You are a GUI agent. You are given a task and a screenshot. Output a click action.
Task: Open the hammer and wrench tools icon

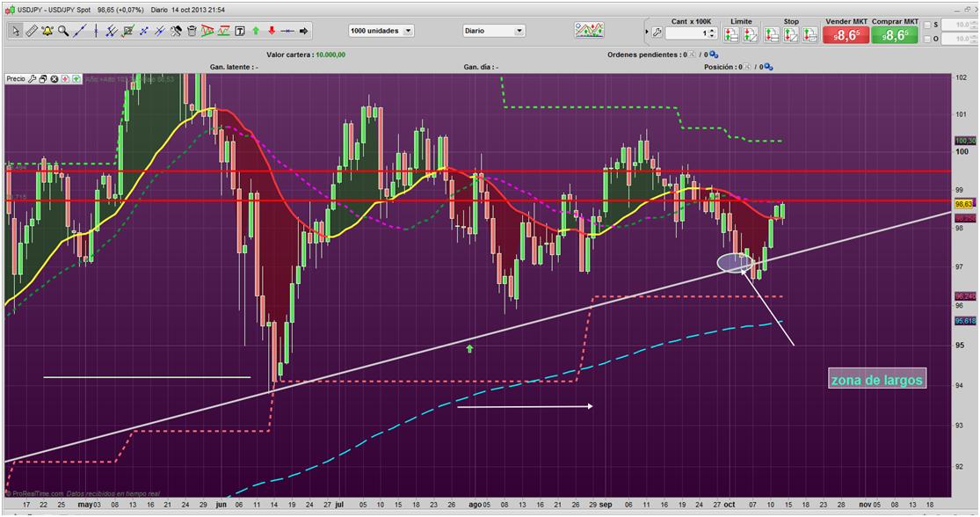176,32
